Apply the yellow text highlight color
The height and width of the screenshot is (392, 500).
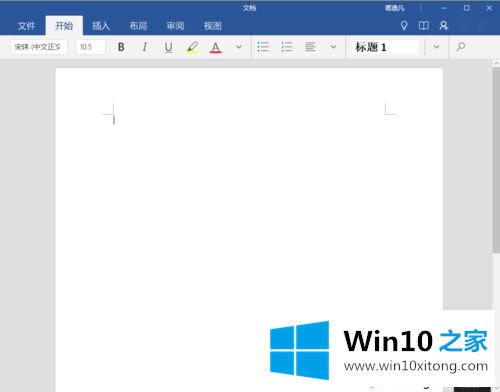(192, 47)
